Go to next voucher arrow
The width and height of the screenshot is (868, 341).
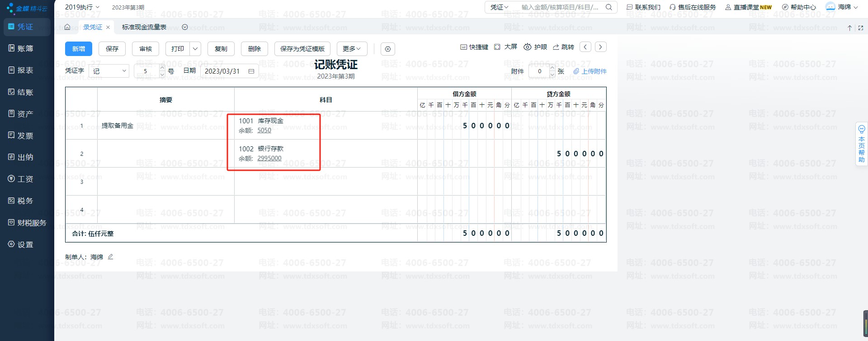[600, 47]
